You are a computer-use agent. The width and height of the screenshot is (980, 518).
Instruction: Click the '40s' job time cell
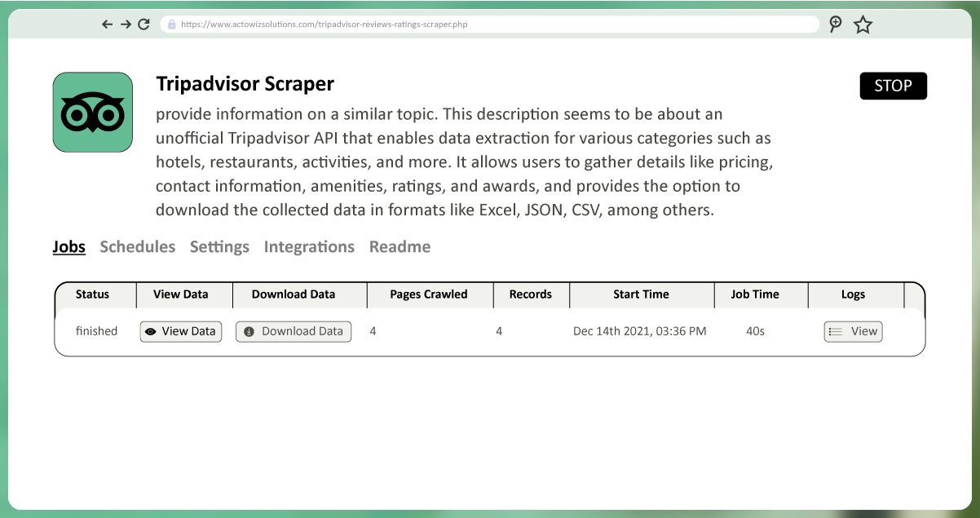click(755, 331)
